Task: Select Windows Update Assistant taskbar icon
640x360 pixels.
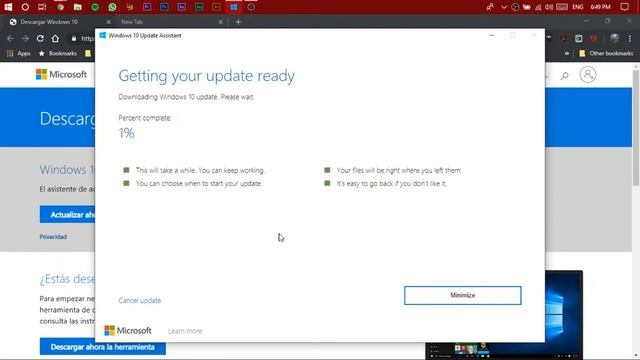Action: (x=233, y=7)
